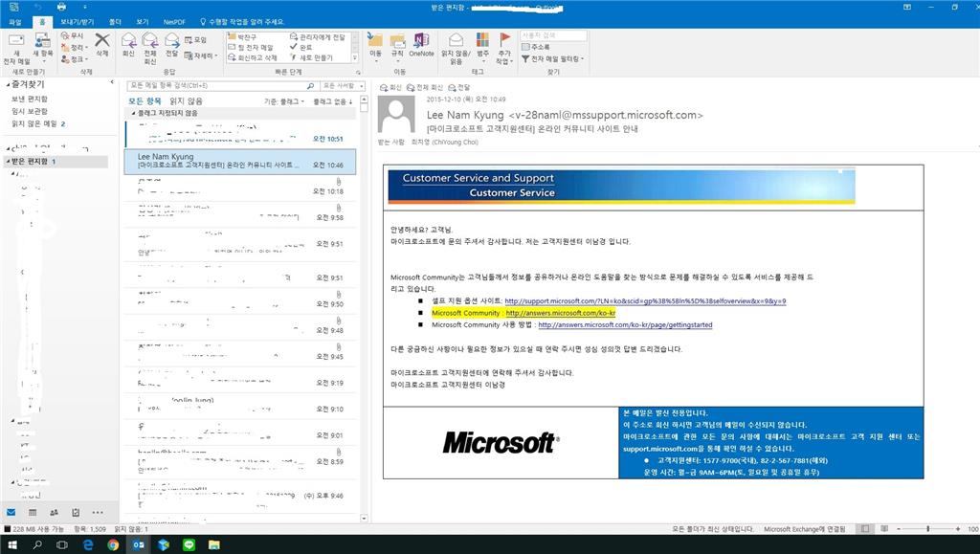Reply with the 회신 ribbon button
This screenshot has height=554, width=980.
pos(129,45)
